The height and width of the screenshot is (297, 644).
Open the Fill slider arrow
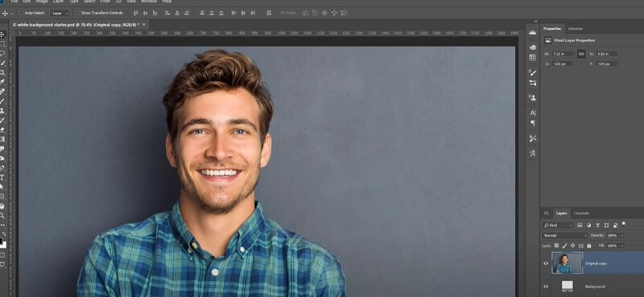(622, 245)
